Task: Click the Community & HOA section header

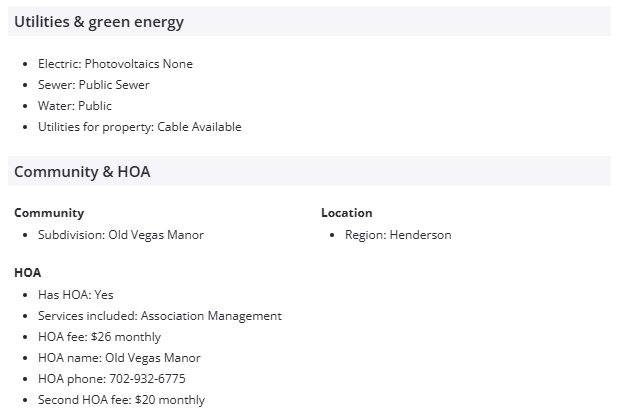Action: (x=82, y=172)
